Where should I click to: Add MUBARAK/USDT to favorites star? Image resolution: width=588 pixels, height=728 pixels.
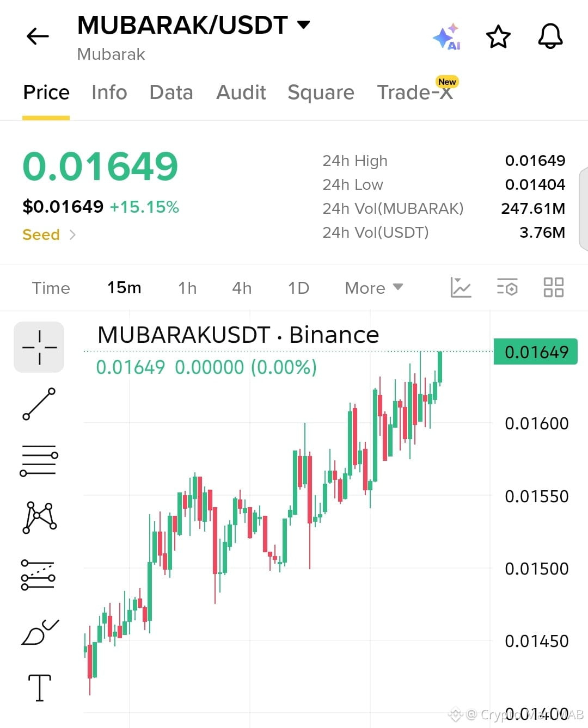pos(498,36)
